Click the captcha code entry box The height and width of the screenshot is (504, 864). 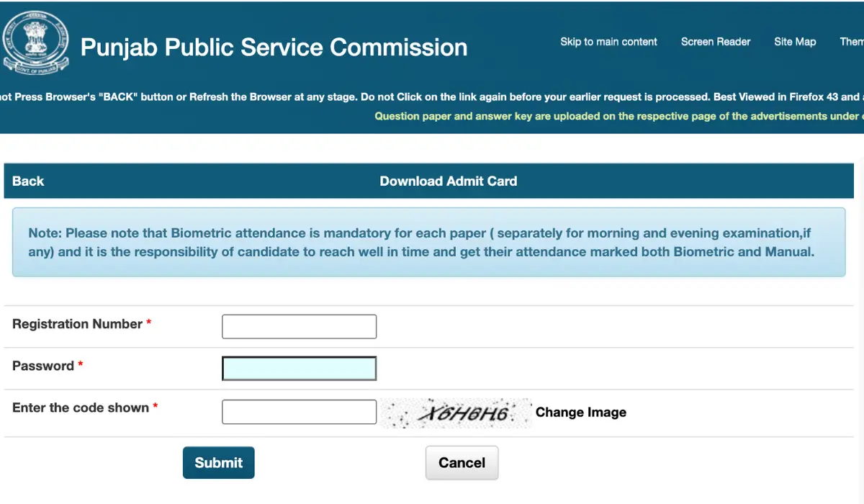coord(299,411)
